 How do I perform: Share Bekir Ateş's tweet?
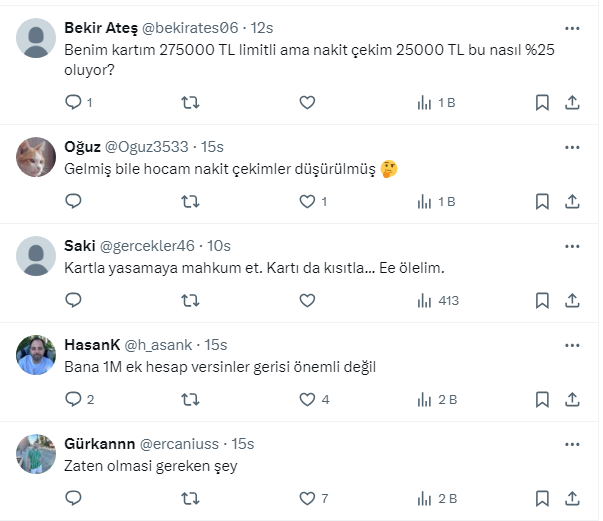point(572,102)
